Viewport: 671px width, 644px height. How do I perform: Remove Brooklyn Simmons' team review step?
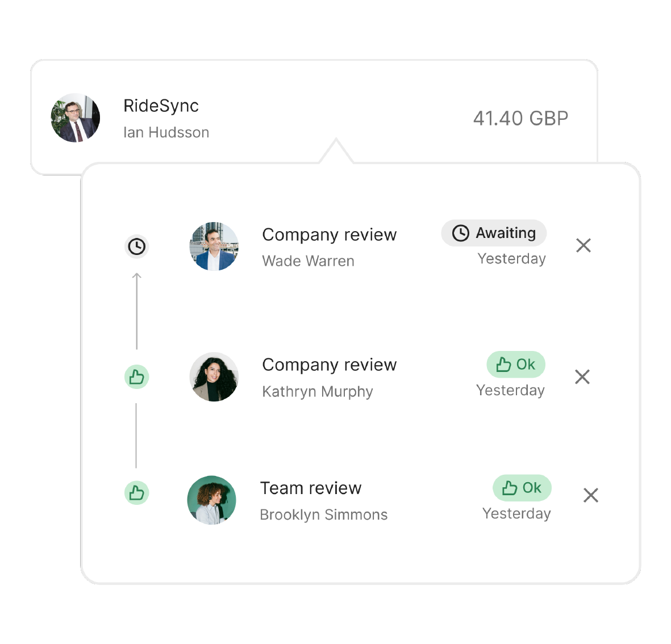[590, 495]
